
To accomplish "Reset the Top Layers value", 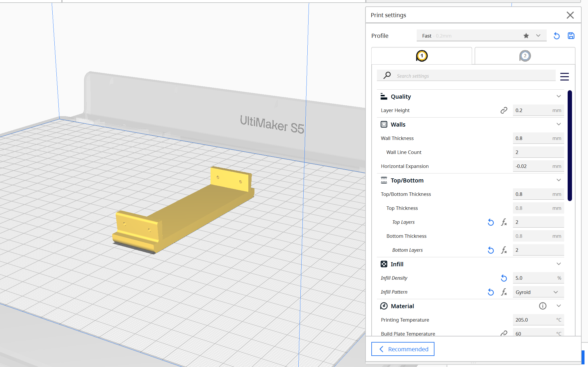I will click(x=491, y=222).
